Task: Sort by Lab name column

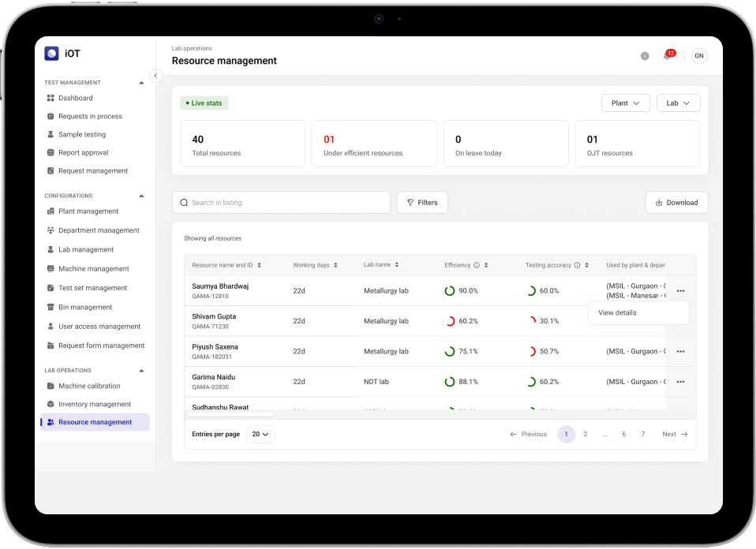Action: [x=397, y=265]
